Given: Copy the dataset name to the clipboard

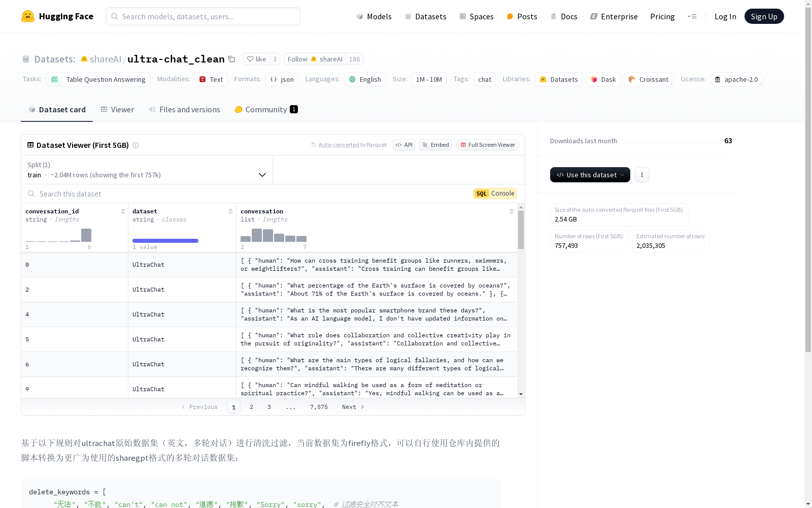Looking at the screenshot, I should pyautogui.click(x=231, y=59).
